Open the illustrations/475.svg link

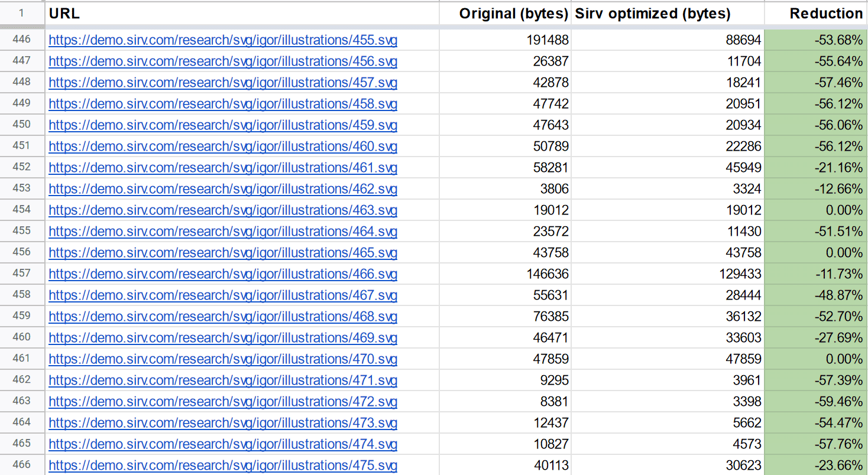tap(223, 466)
